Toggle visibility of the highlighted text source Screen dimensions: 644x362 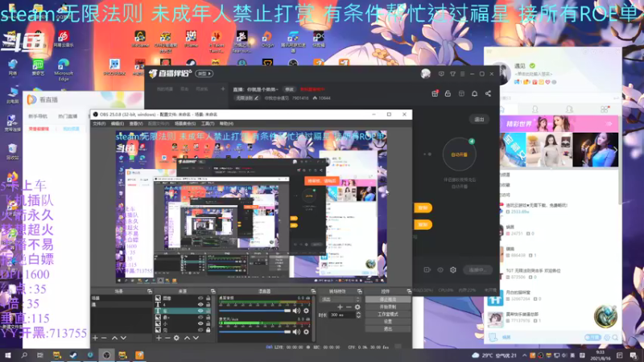(200, 311)
